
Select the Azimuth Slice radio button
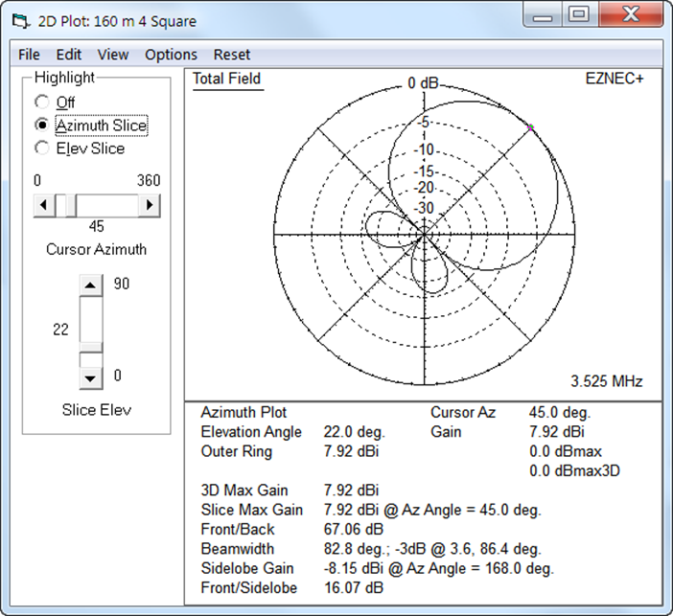click(41, 125)
